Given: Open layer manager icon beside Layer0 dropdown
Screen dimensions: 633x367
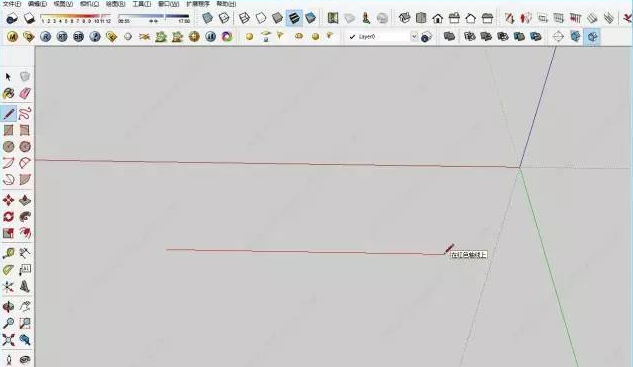Looking at the screenshot, I should coord(427,37).
